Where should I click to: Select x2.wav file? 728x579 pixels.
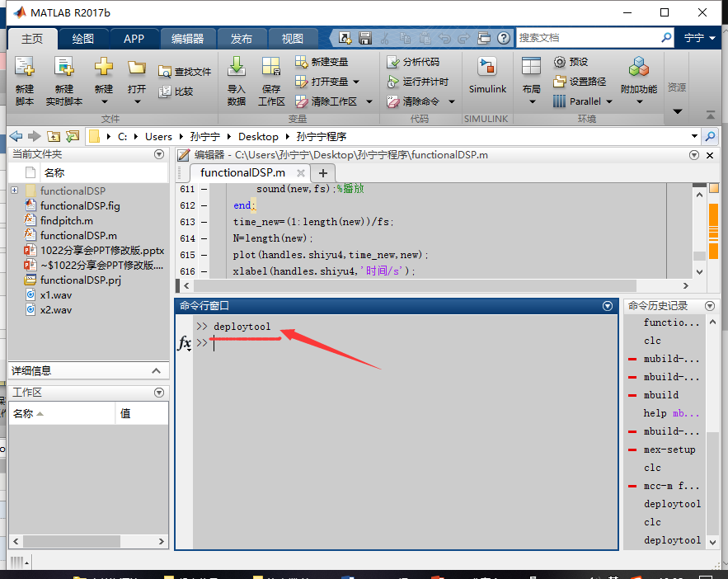[x=56, y=309]
